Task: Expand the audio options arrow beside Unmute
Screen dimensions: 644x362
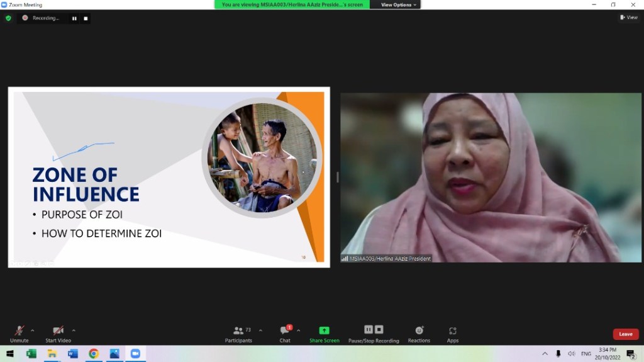Action: coord(33,330)
